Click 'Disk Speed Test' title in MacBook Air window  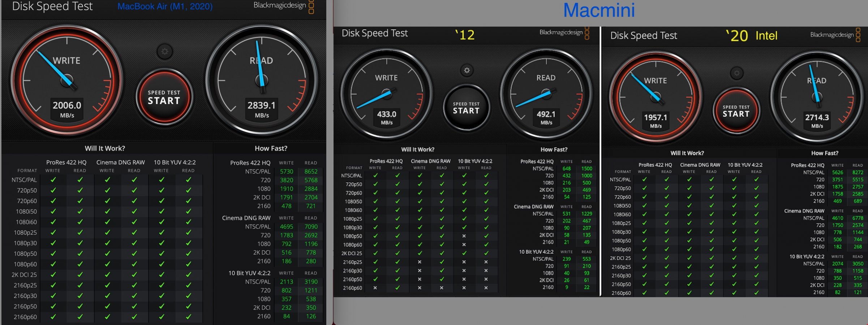click(x=52, y=6)
